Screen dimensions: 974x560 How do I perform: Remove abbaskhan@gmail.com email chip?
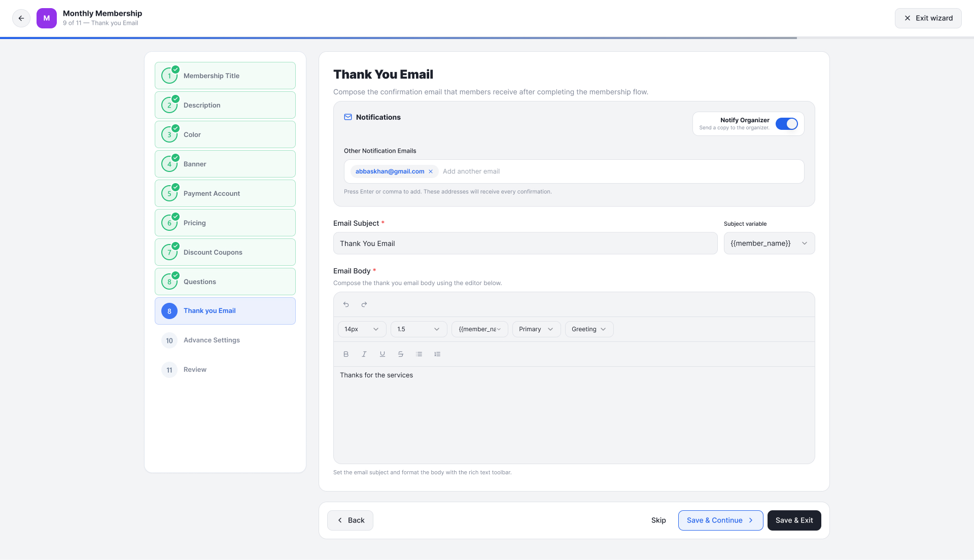(x=431, y=171)
